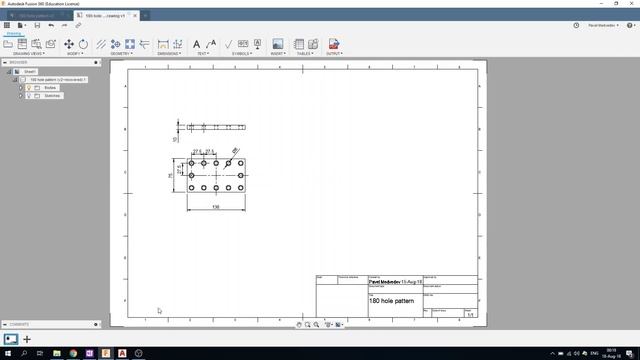Open the Data Panel grid icon
Viewport: 640px width, 360px height.
pyautogui.click(x=7, y=25)
